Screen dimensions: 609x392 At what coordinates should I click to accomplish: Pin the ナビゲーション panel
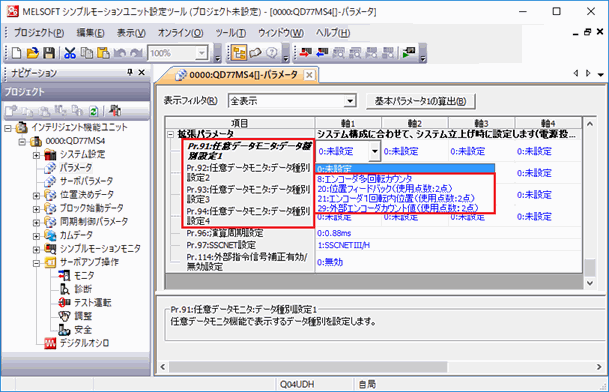[x=130, y=72]
